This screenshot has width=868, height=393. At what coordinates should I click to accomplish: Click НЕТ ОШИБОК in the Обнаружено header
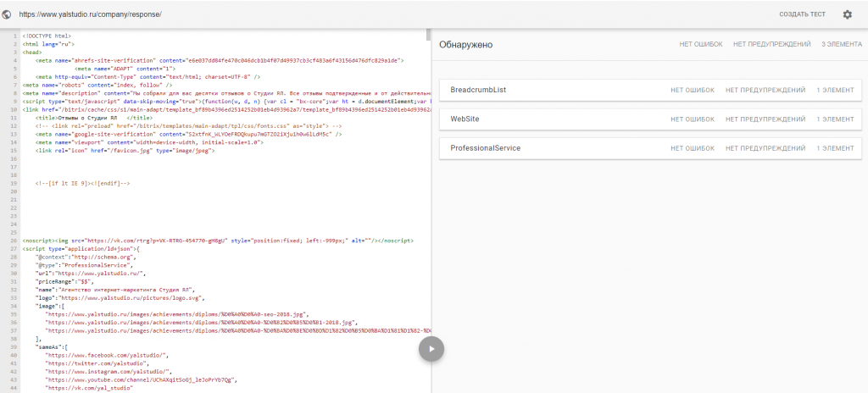click(701, 44)
